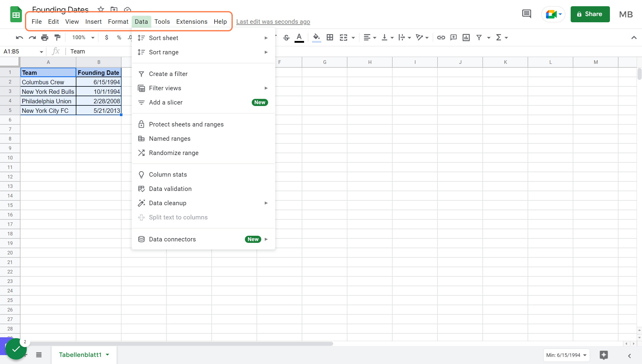Select cell Columbus Crew

coord(48,82)
